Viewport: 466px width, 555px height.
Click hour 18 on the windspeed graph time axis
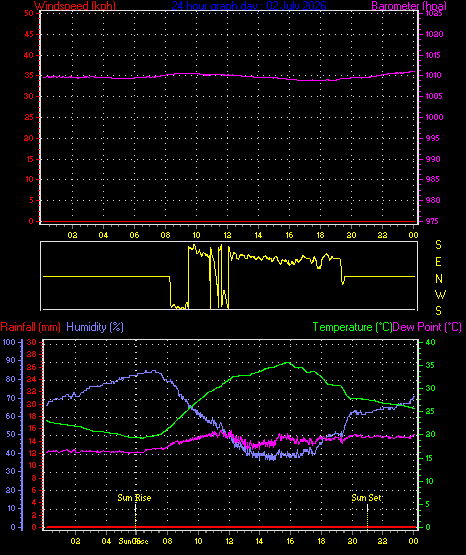pyautogui.click(x=320, y=235)
